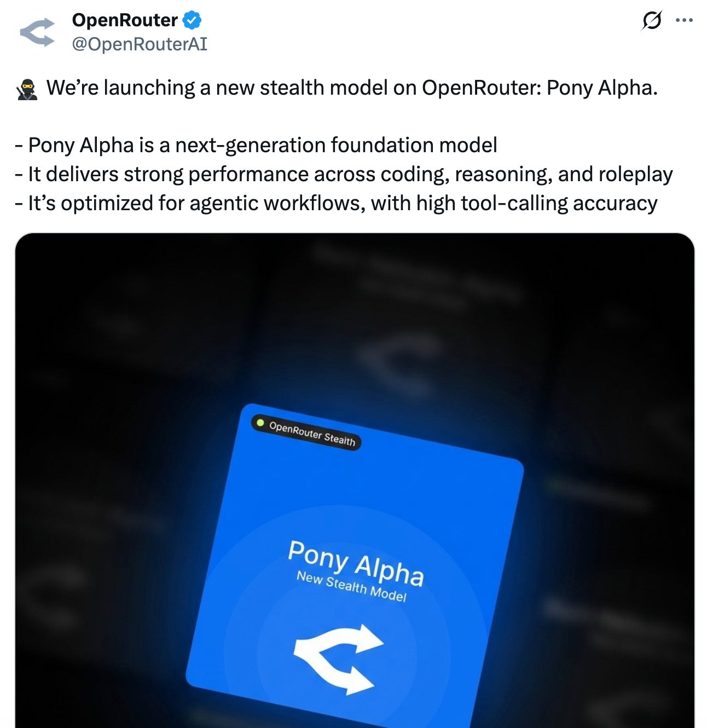Open the three-dot more options menu

pos(683,20)
